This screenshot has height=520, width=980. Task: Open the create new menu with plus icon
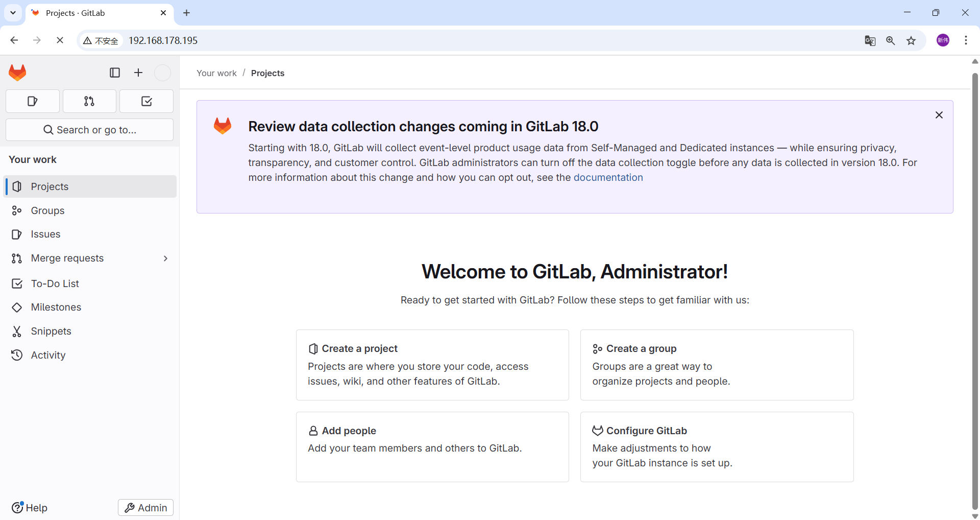tap(138, 73)
